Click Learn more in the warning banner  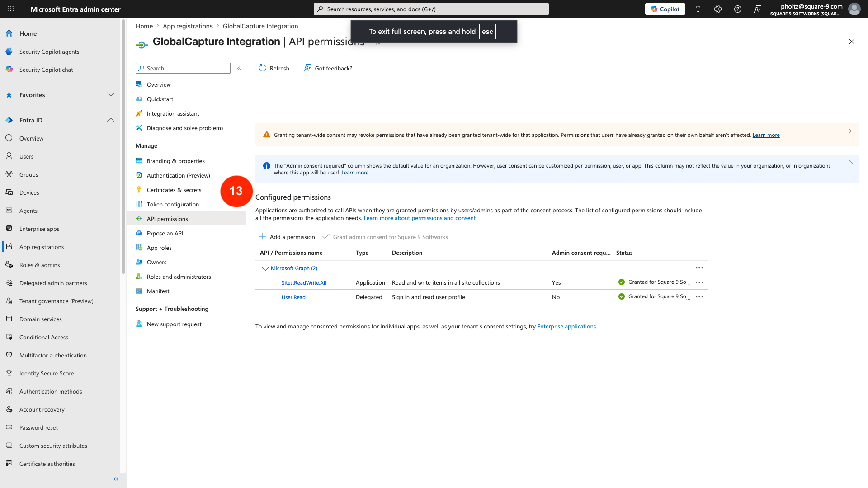(766, 135)
